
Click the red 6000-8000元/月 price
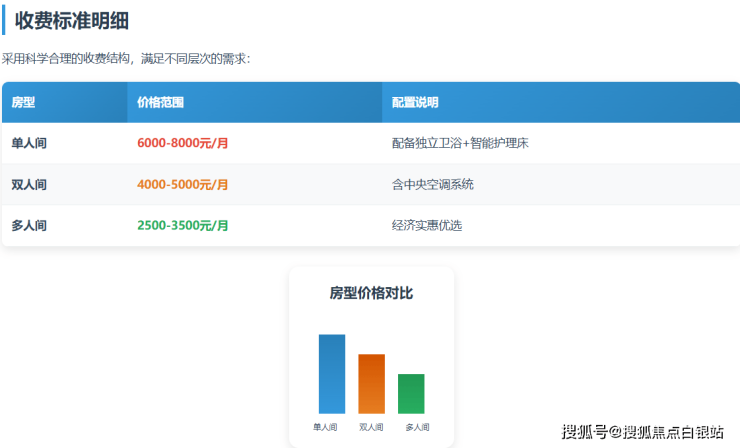(182, 144)
